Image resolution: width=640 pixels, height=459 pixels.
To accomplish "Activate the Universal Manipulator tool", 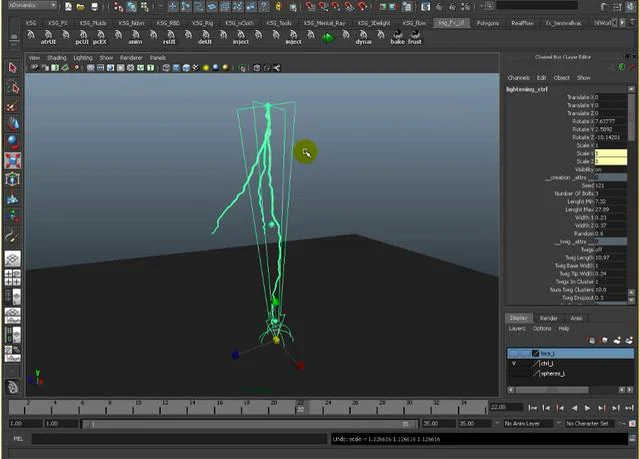I will click(13, 179).
